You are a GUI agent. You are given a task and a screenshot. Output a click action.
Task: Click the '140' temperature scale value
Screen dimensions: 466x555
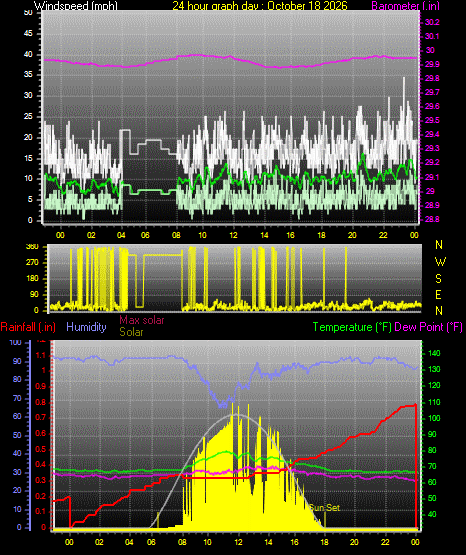coord(434,353)
